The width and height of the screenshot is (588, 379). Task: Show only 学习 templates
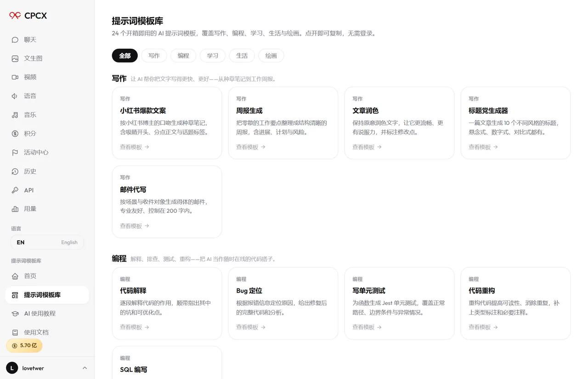(213, 56)
